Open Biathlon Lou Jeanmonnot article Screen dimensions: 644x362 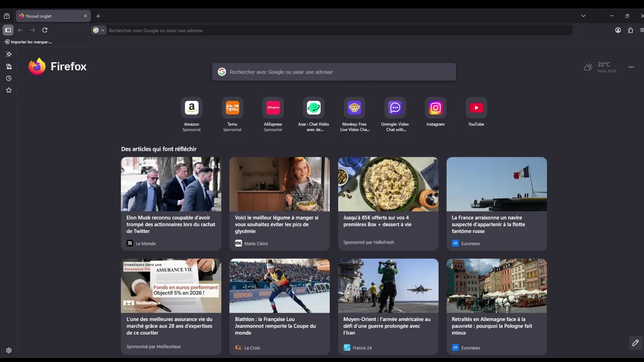click(280, 306)
